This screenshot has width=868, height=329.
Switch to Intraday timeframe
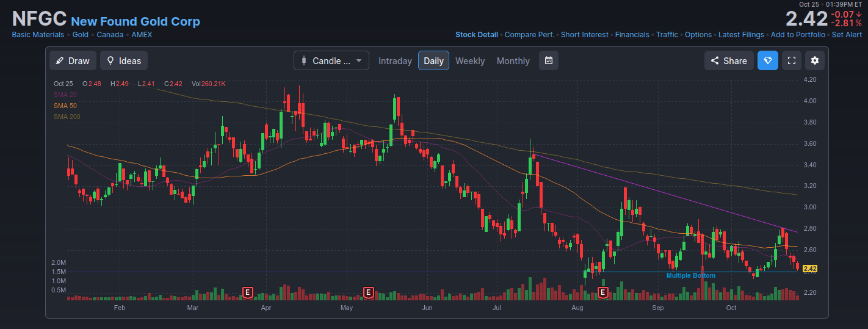click(395, 60)
